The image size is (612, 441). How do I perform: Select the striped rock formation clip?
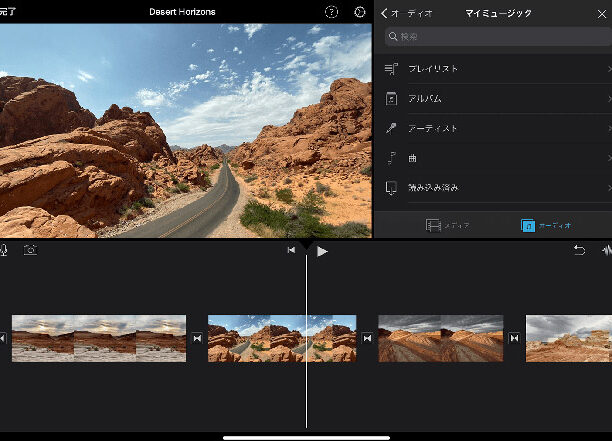point(441,338)
